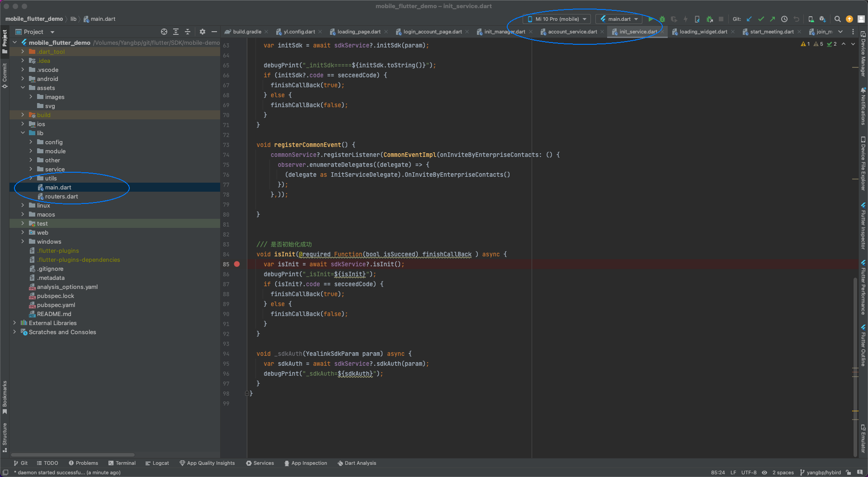
Task: Open the user account avatar icon
Action: [861, 19]
